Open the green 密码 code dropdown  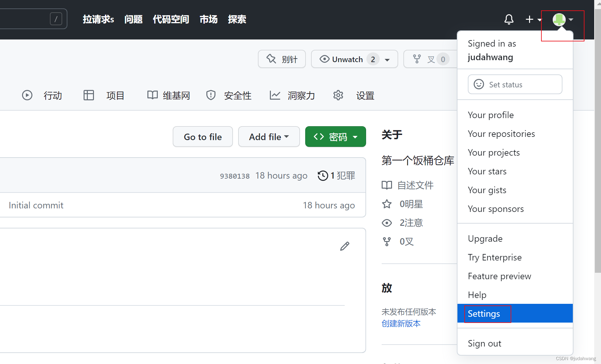click(335, 137)
